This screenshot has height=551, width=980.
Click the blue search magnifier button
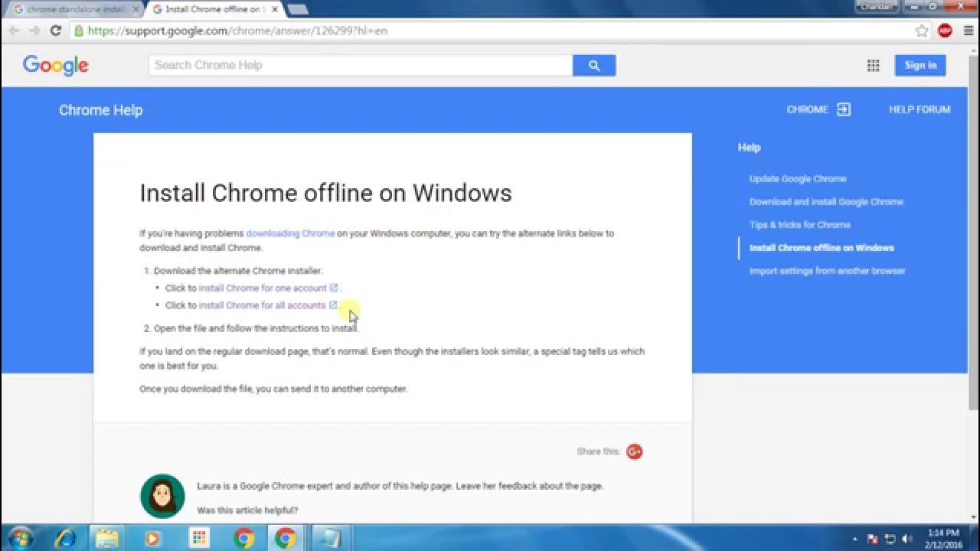click(594, 65)
